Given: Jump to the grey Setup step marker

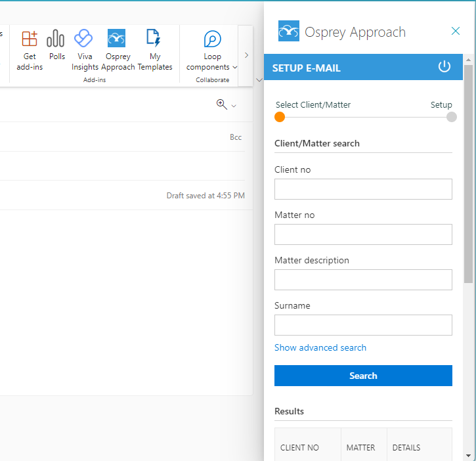Looking at the screenshot, I should click(x=452, y=117).
